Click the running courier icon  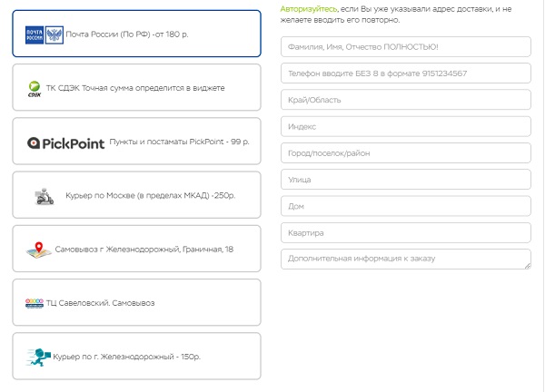tap(38, 358)
